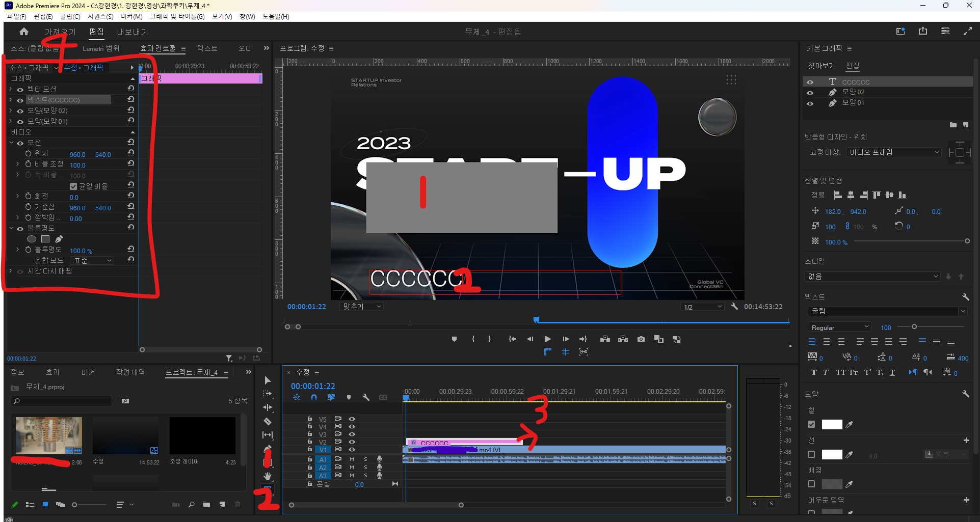Select the Track Select Forward tool
This screenshot has width=980, height=522.
point(268,394)
